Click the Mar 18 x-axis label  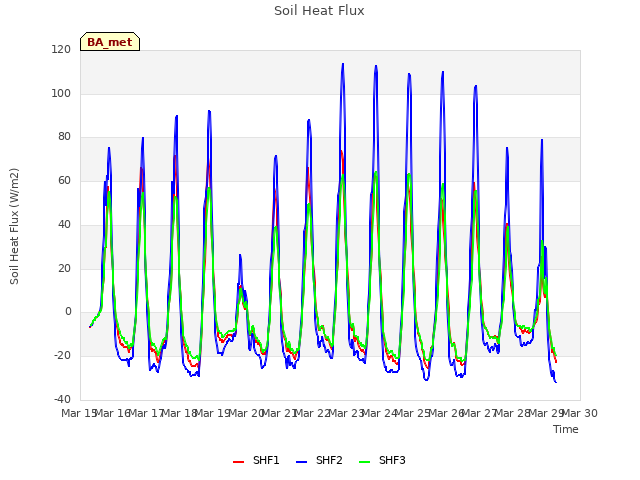179,413
